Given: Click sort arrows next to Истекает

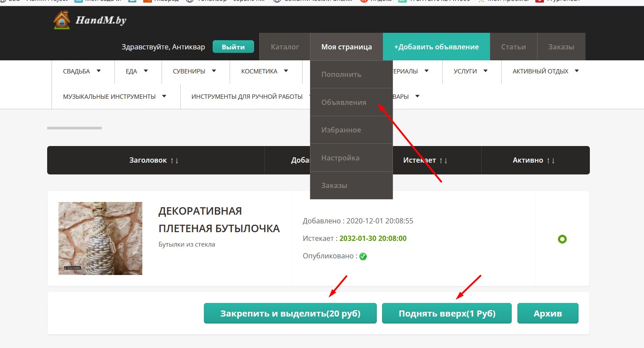Looking at the screenshot, I should point(443,160).
